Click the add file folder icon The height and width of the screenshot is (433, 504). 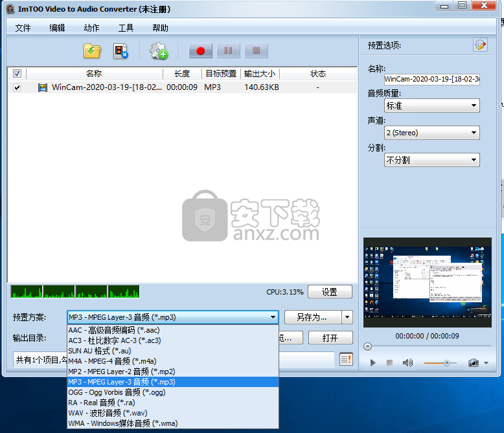(92, 50)
